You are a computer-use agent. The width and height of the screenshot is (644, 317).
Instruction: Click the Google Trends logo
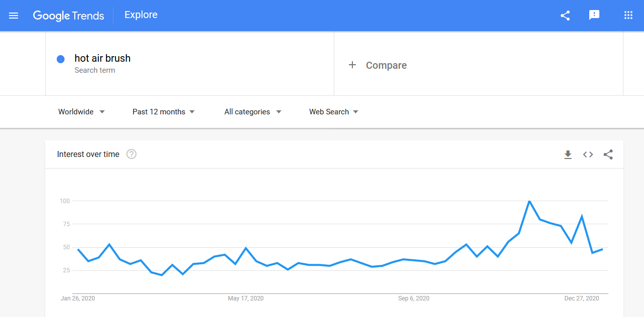(68, 16)
